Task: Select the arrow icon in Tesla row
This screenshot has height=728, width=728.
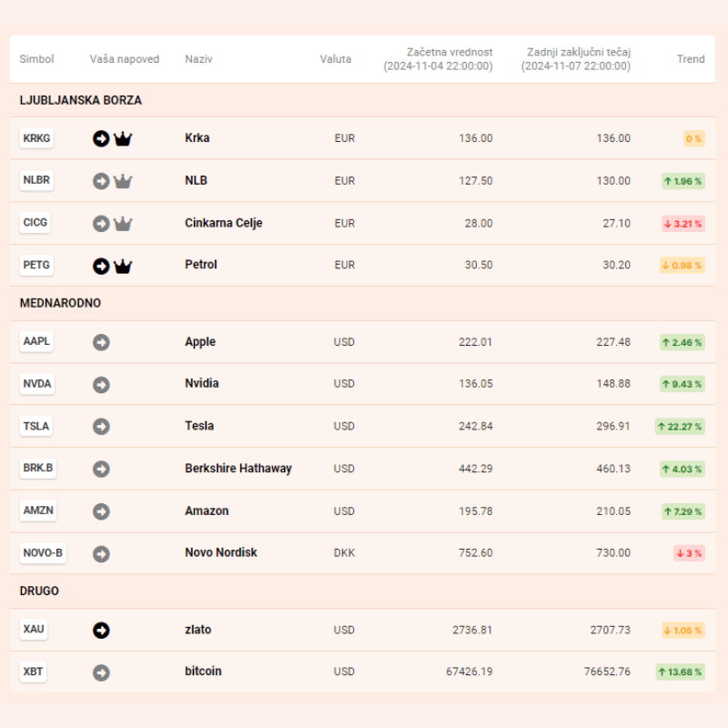Action: [x=101, y=426]
